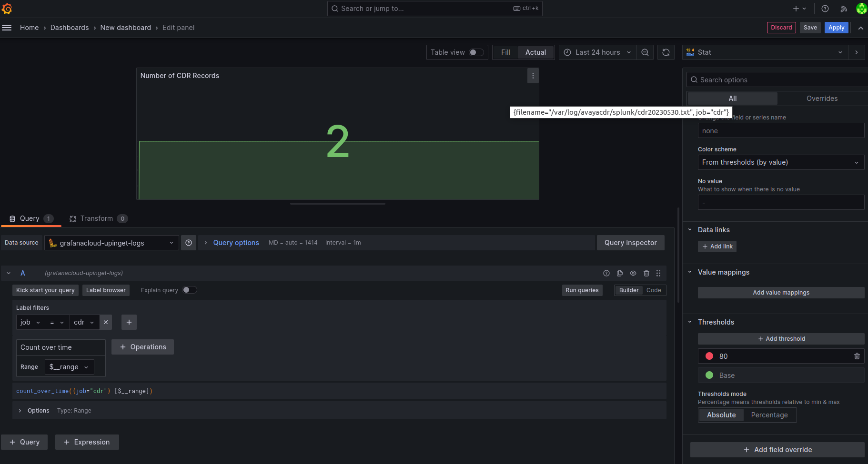The image size is (868, 464).
Task: Open the Color scheme dropdown
Action: (x=780, y=162)
